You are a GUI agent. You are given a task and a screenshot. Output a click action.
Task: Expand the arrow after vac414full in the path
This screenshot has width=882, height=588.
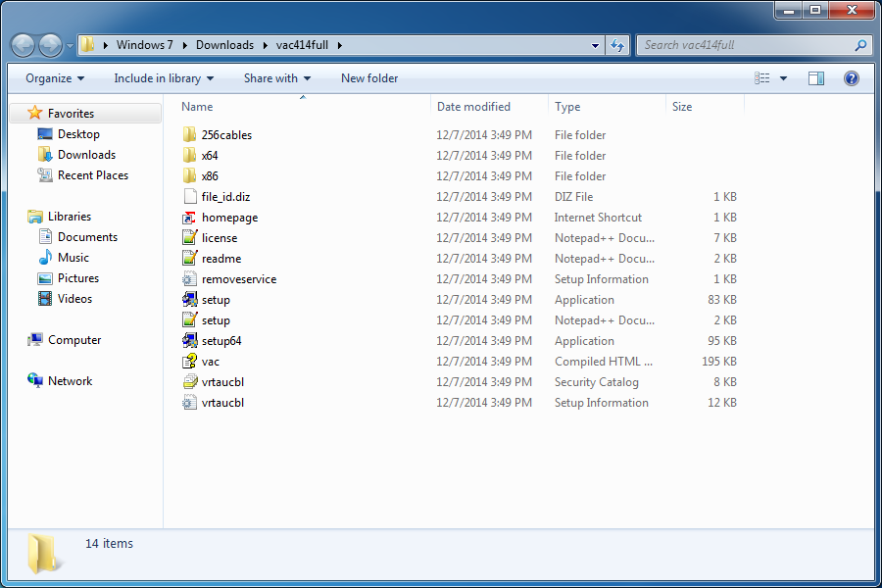(x=340, y=45)
